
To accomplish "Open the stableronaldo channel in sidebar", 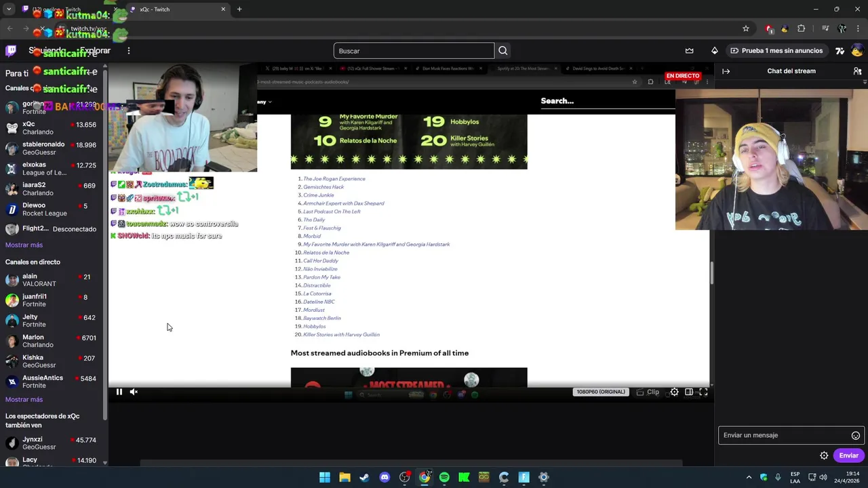I will click(52, 148).
